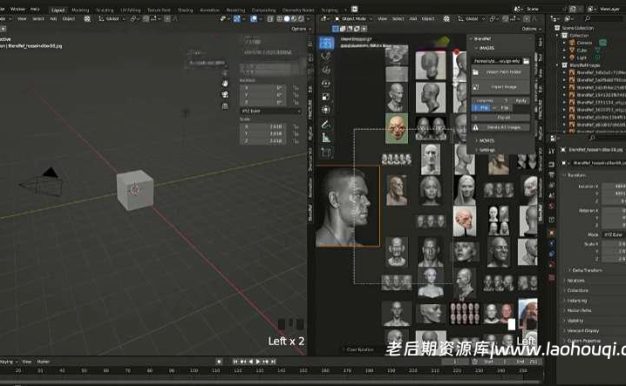Open the XYZ Euler rotation mode dropdown in sidebar

tap(271, 111)
